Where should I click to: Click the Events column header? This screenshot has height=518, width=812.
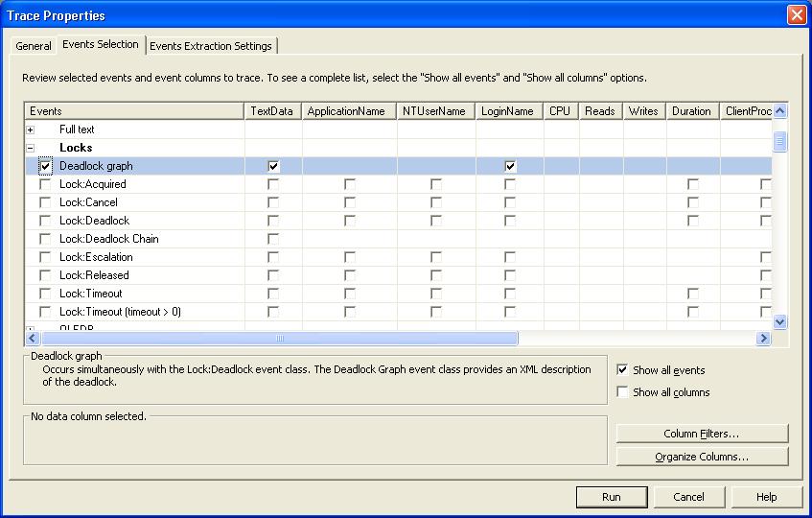click(x=134, y=111)
